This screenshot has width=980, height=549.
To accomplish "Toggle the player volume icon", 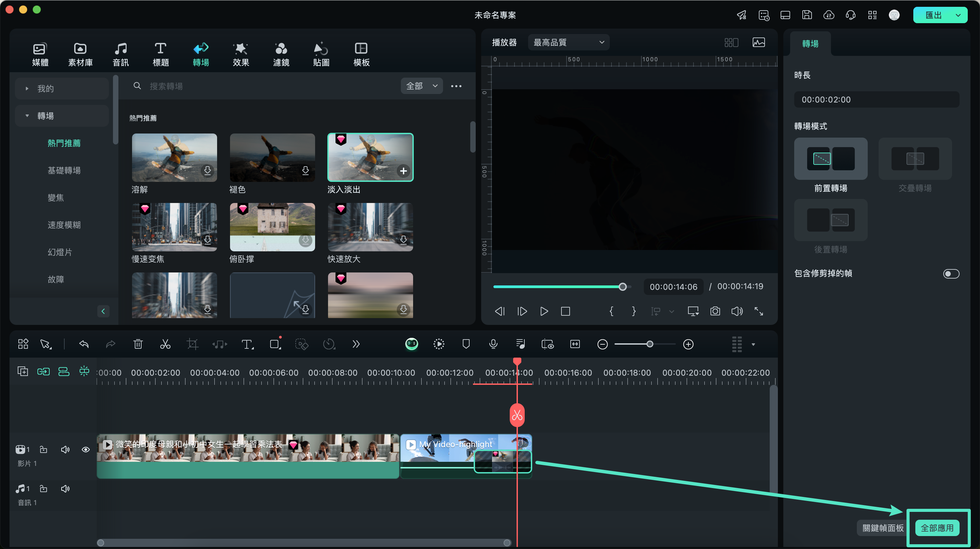I will 737,311.
